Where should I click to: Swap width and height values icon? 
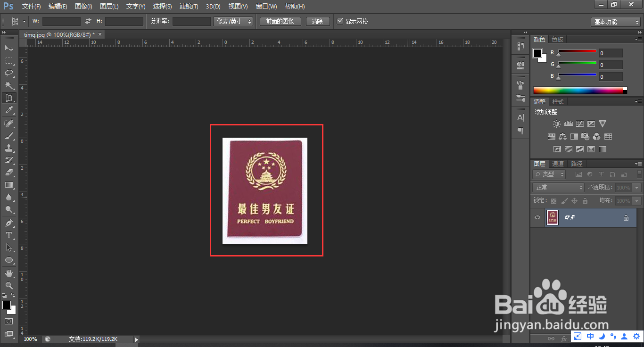pyautogui.click(x=88, y=21)
